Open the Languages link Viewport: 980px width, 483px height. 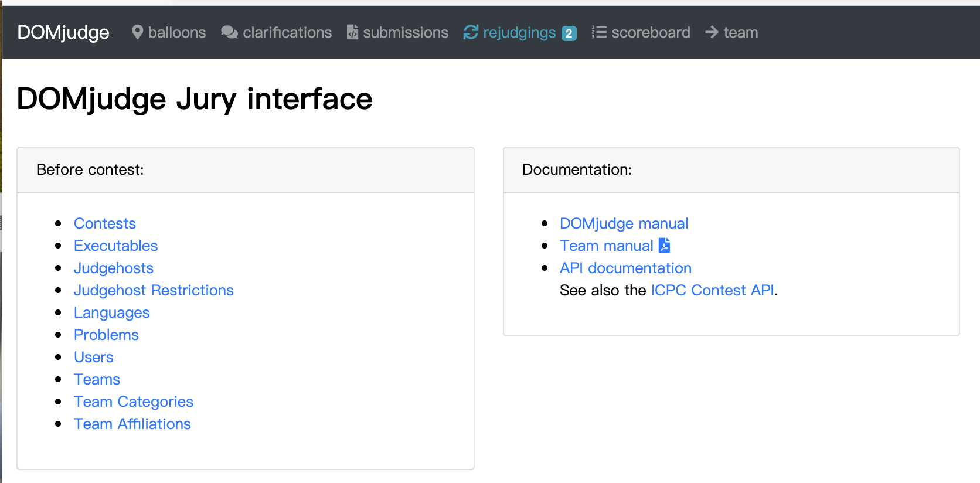click(x=111, y=312)
